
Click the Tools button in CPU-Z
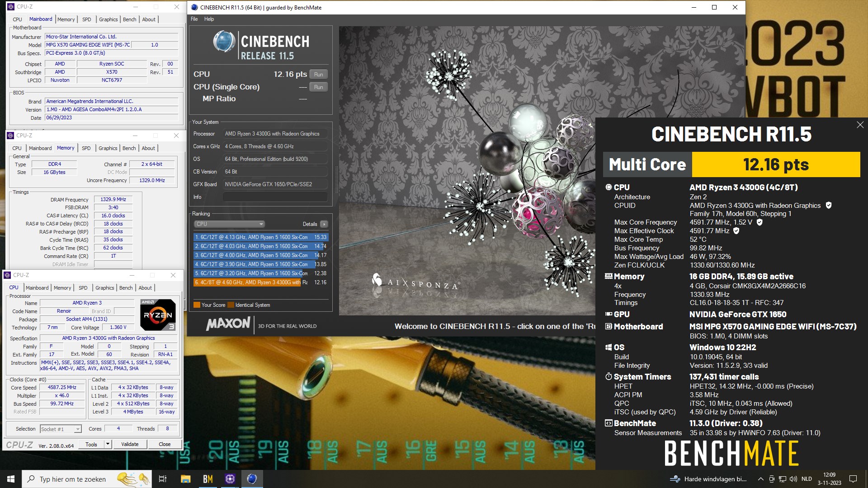91,444
